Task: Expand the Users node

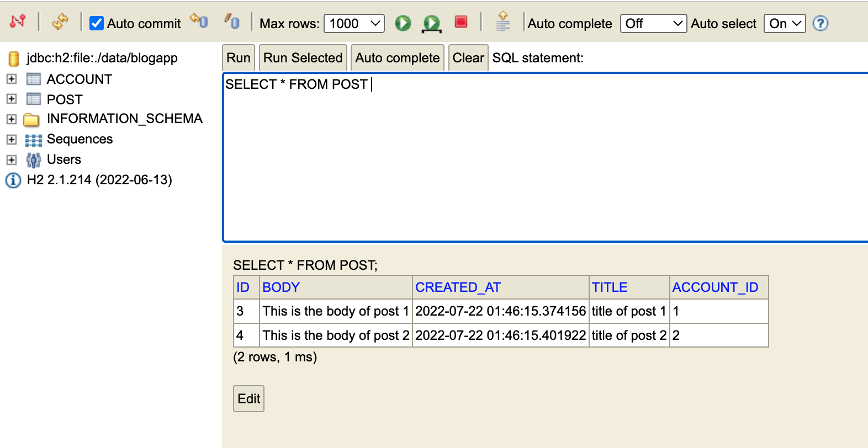Action: pyautogui.click(x=11, y=160)
